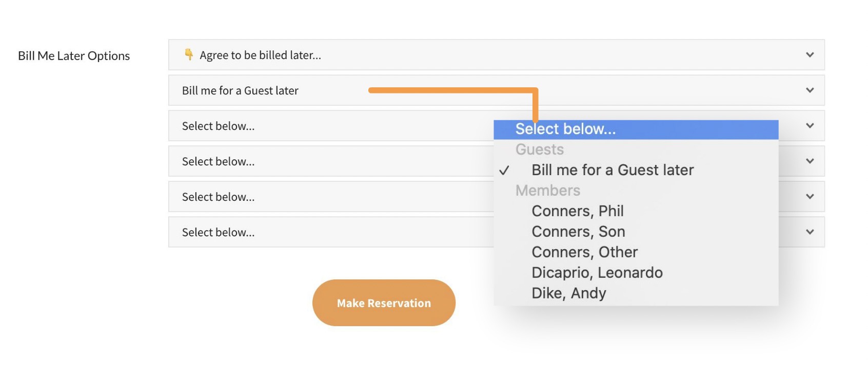The width and height of the screenshot is (868, 377).
Task: Choose Bill me for a Guest later option
Action: click(613, 170)
